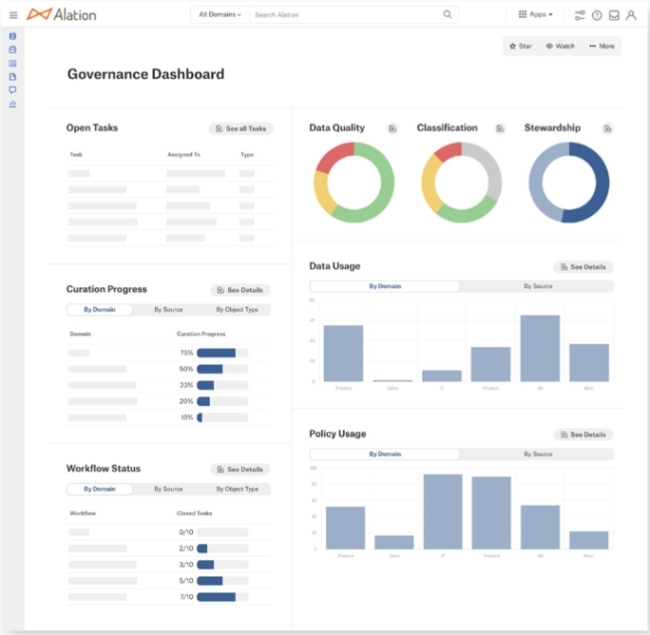Star this Governance Dashboard
The height and width of the screenshot is (635, 650).
520,46
